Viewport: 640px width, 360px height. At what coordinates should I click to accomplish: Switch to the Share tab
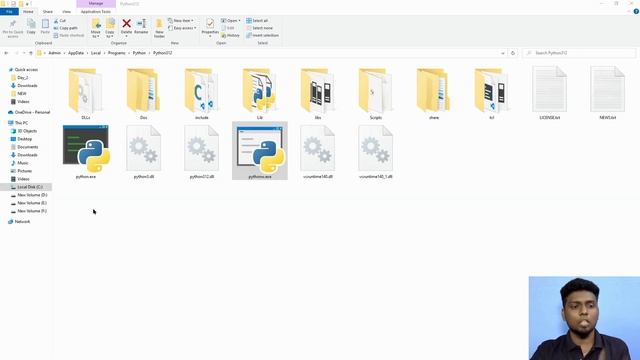pos(48,12)
